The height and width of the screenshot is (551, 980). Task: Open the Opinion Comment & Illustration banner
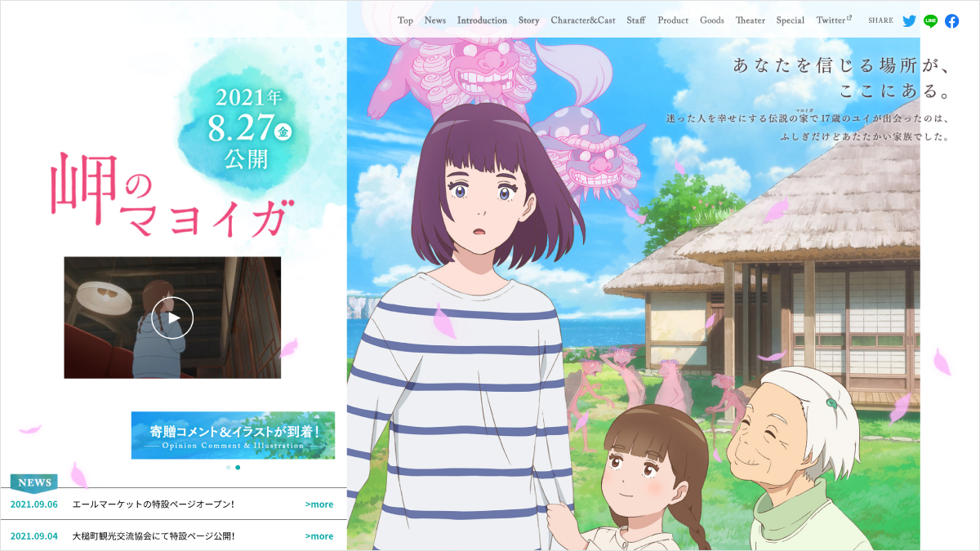233,435
